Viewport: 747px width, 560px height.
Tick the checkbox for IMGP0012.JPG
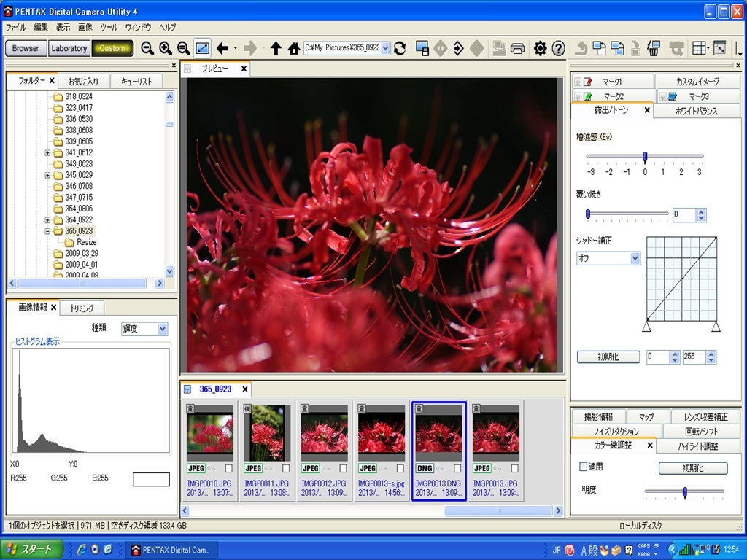(343, 468)
